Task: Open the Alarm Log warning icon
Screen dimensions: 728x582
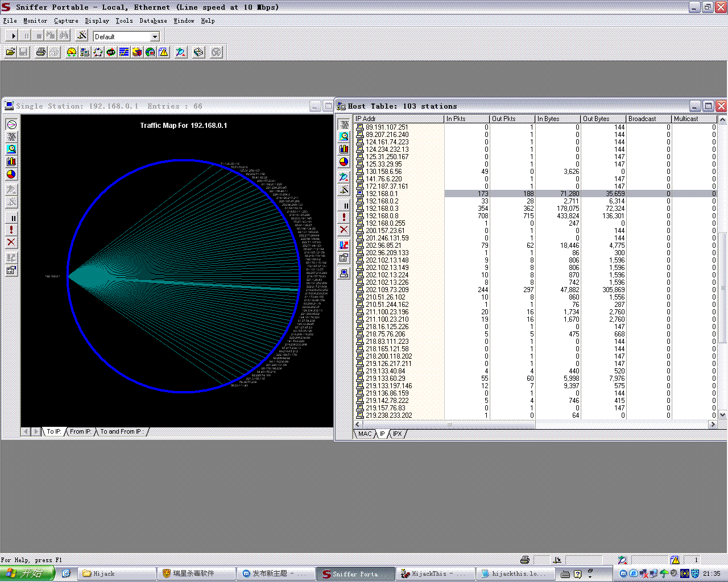Action: (164, 52)
